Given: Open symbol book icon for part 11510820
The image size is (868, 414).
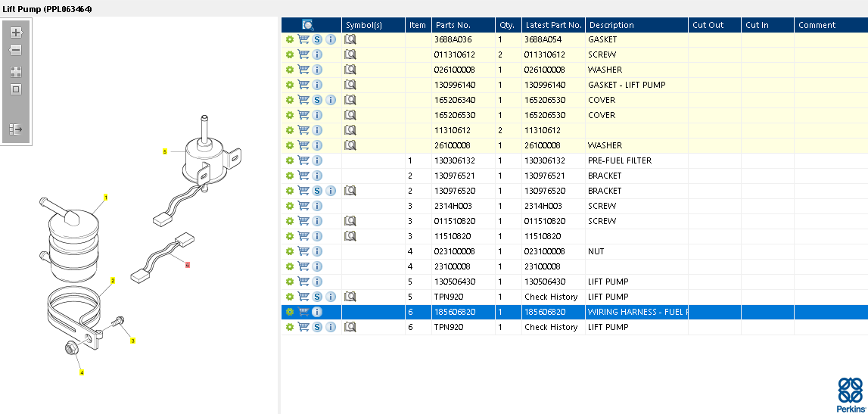Looking at the screenshot, I should [x=350, y=236].
